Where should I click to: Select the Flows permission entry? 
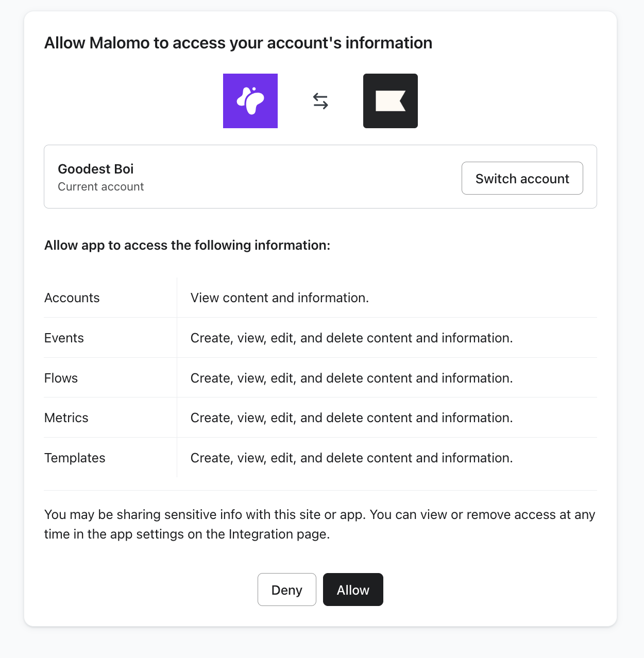pyautogui.click(x=61, y=378)
